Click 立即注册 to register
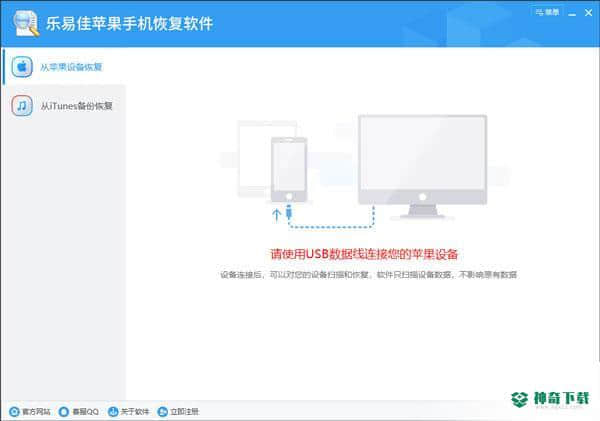This screenshot has height=421, width=600. 178,411
